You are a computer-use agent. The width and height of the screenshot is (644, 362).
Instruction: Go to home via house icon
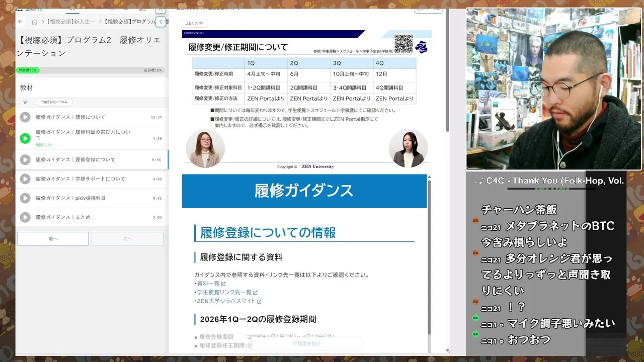(35, 22)
